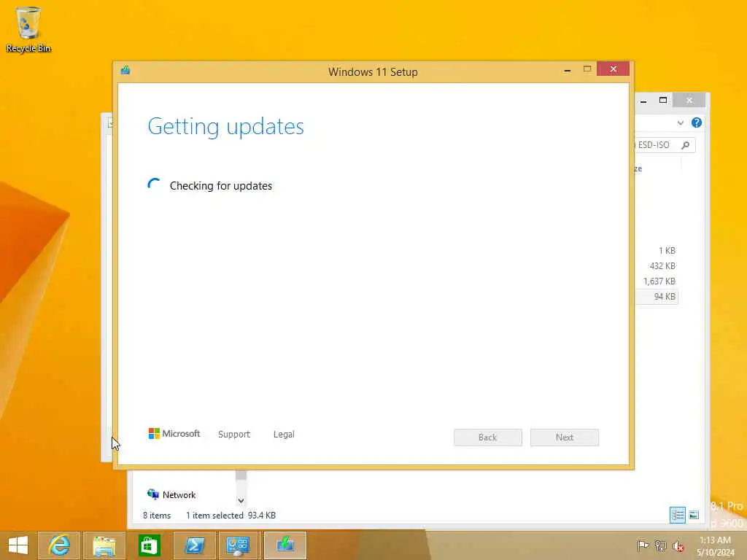747x560 pixels.
Task: Open the Action Center flag icon
Action: (x=643, y=545)
